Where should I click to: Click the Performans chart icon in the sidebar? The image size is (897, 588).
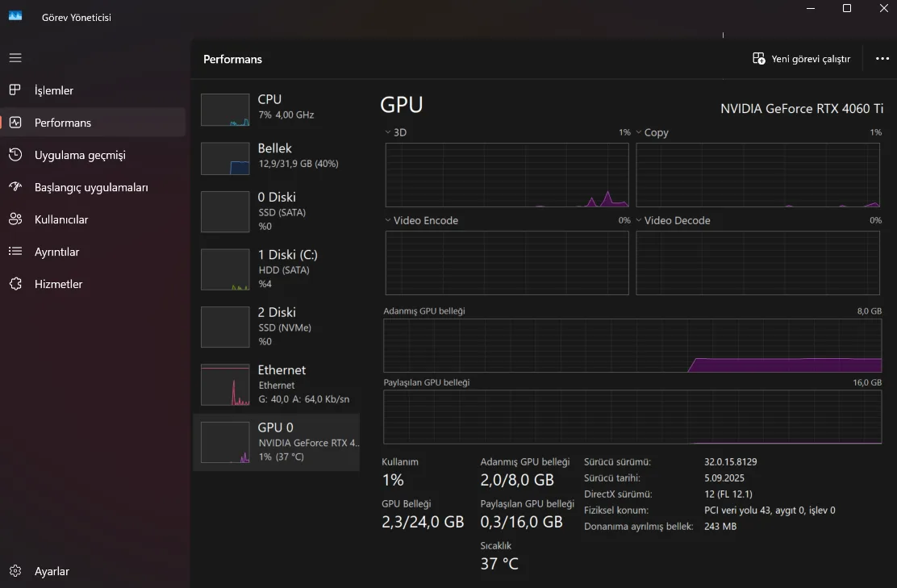point(15,123)
